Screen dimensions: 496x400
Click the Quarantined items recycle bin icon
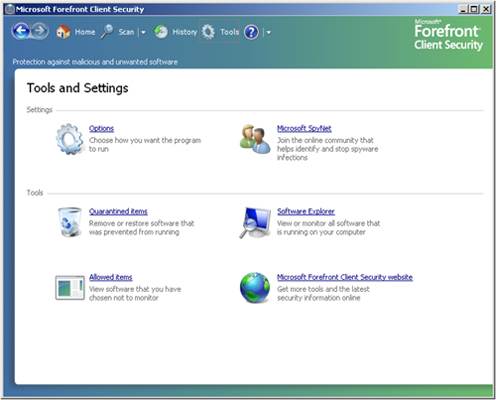coord(70,222)
